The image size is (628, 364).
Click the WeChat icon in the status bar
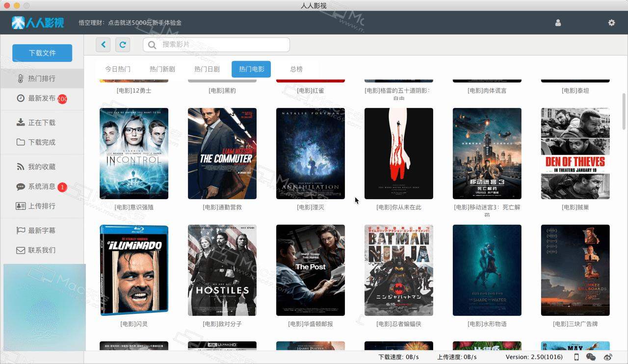591,357
